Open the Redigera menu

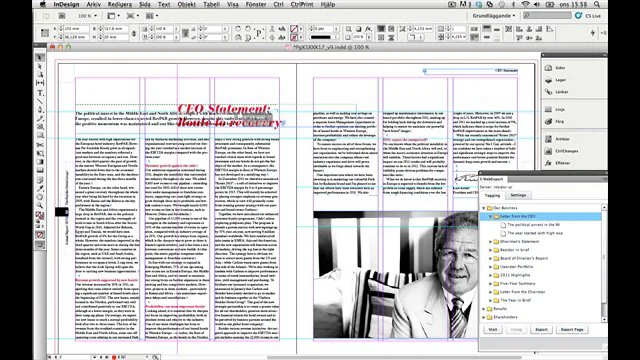120,4
